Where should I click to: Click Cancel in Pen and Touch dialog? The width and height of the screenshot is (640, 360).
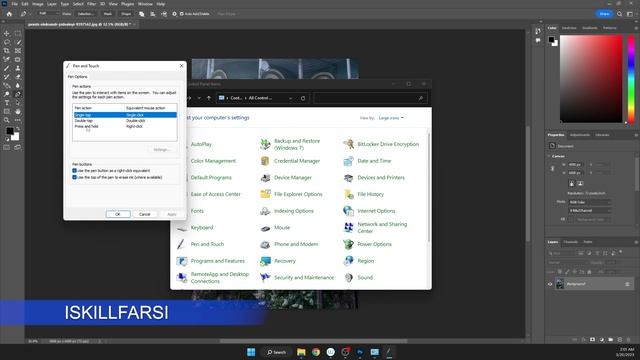pyautogui.click(x=144, y=214)
